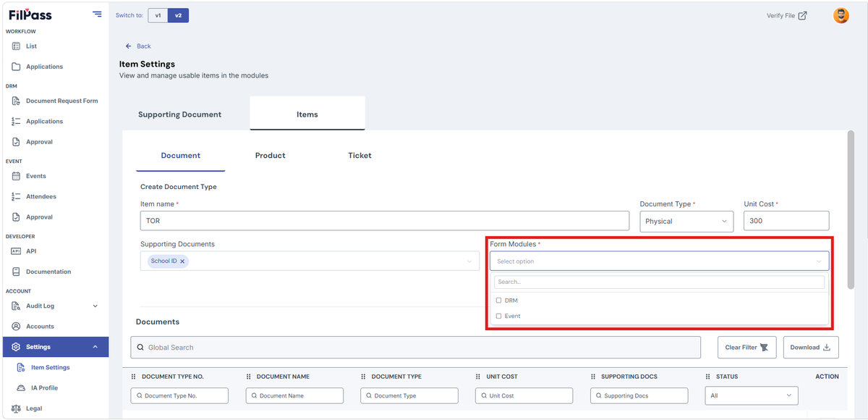Remove the School ID tag
Image resolution: width=868 pixels, height=420 pixels.
point(182,261)
